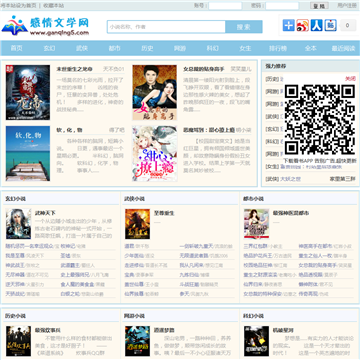Open the 逍遥梦路 title link
The image size is (360, 360).
tap(164, 330)
